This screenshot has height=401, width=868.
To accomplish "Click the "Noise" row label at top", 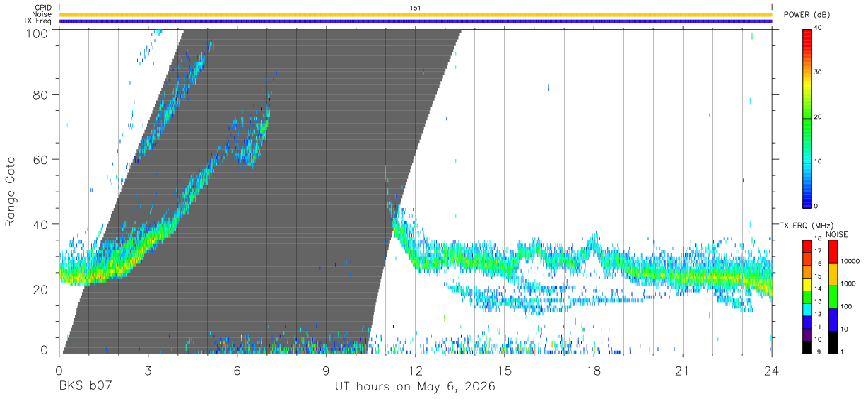I will tap(42, 14).
